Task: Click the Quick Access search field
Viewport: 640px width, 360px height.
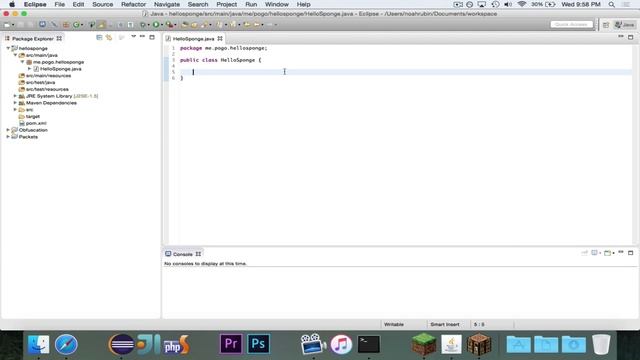Action: (571, 25)
